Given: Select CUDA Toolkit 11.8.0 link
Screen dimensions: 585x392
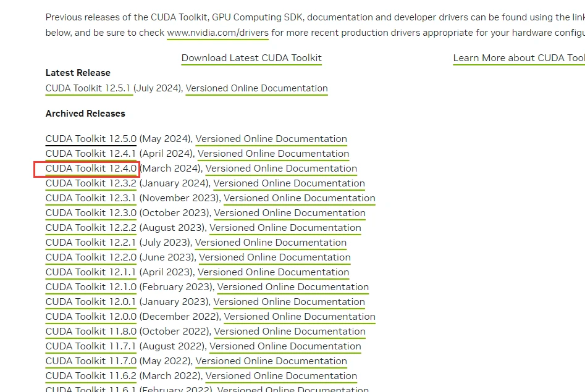Looking at the screenshot, I should pyautogui.click(x=91, y=332).
